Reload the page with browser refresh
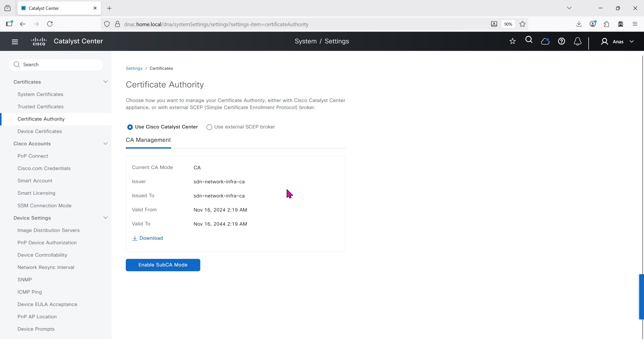Screen dimensions: 644x344 (50, 24)
